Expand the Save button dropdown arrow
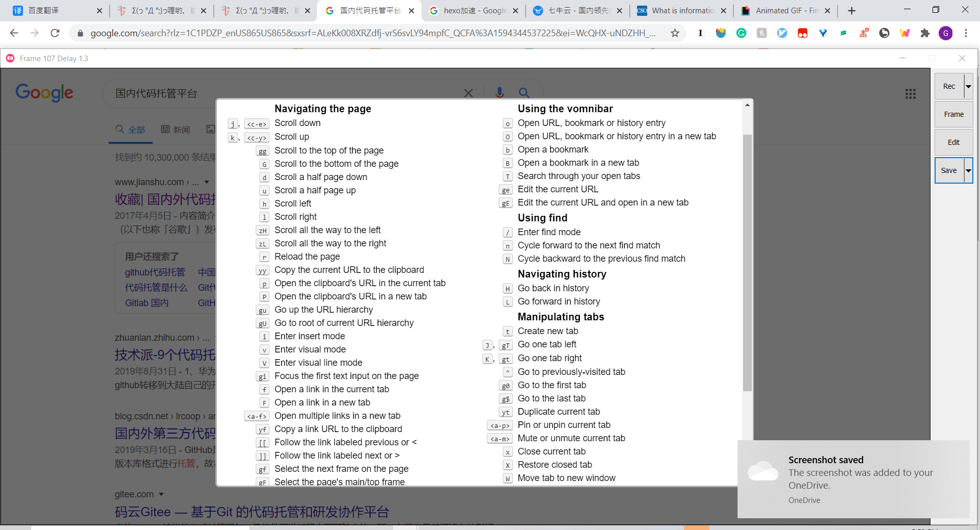The height and width of the screenshot is (530, 980). [968, 170]
